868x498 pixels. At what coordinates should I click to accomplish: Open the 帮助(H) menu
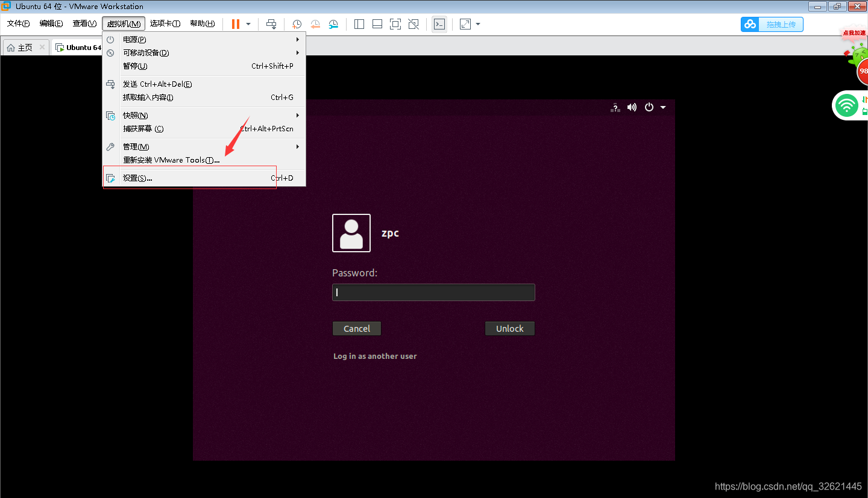point(202,23)
